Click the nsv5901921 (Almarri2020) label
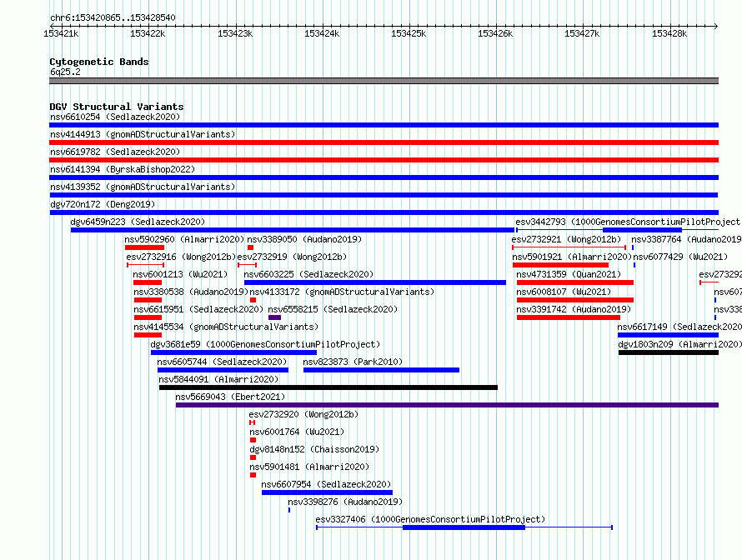 (x=572, y=257)
